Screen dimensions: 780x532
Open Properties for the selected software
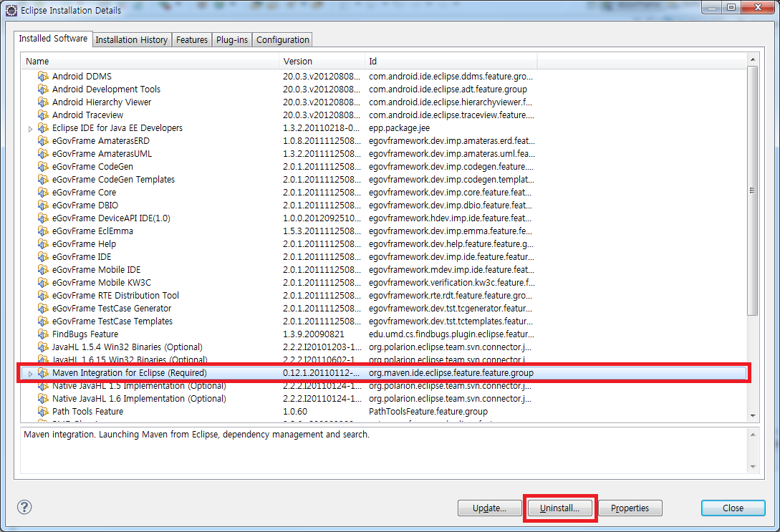[x=630, y=508]
